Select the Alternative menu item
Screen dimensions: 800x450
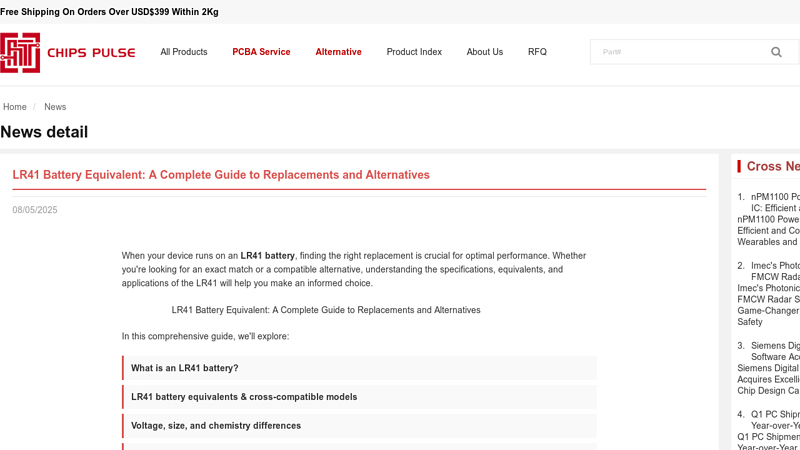pos(338,52)
